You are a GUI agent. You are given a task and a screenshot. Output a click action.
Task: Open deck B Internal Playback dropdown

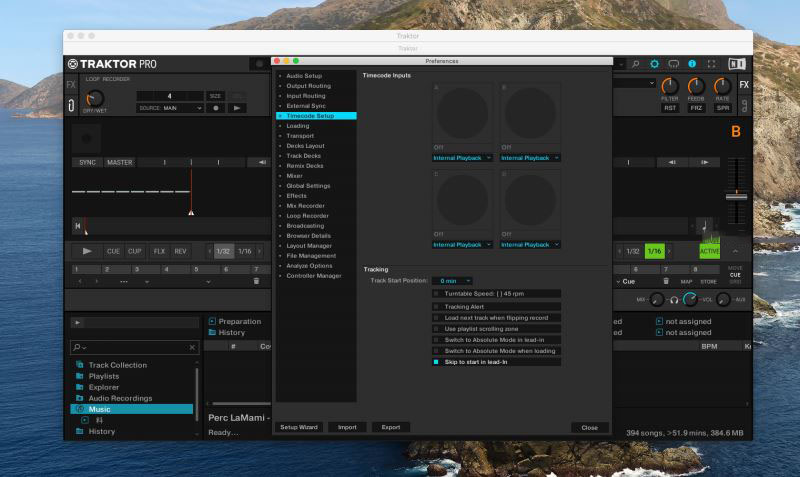tap(530, 158)
